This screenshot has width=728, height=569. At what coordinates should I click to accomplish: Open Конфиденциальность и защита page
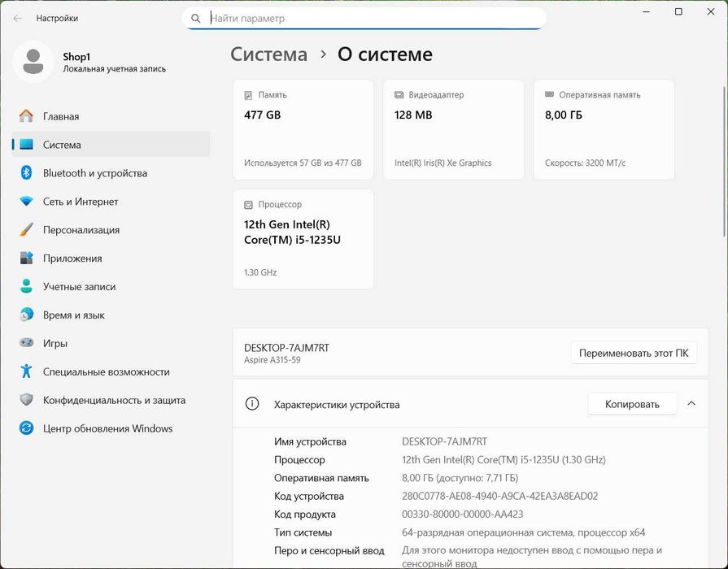[x=111, y=400]
